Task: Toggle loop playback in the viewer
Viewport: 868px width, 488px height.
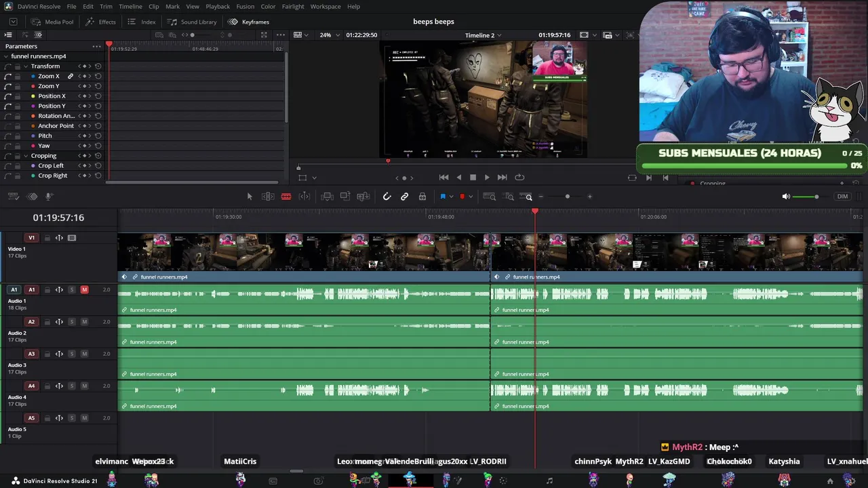Action: click(519, 178)
